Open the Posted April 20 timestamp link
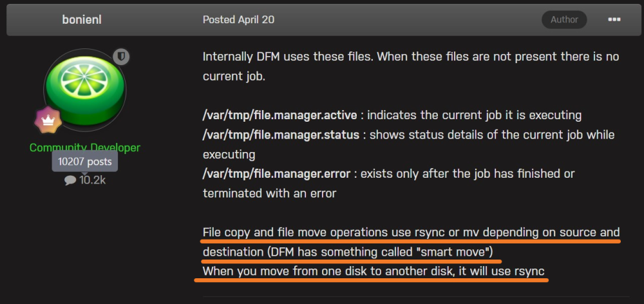 point(238,20)
